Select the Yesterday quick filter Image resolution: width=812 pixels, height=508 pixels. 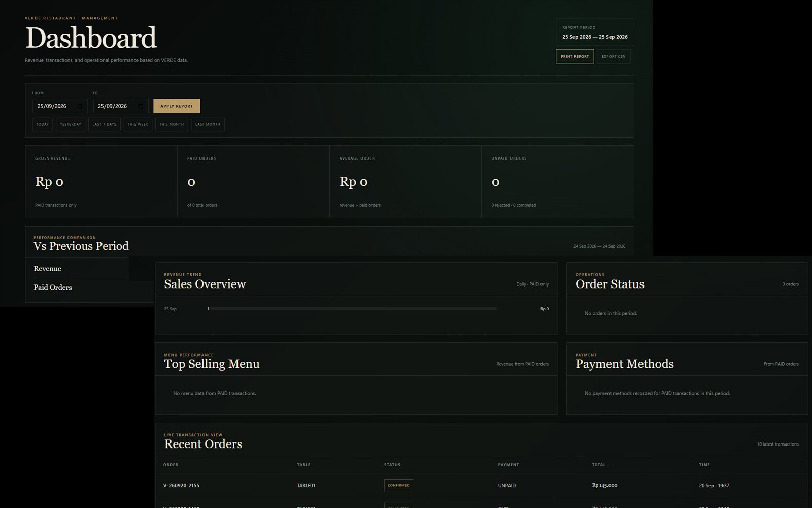point(71,124)
